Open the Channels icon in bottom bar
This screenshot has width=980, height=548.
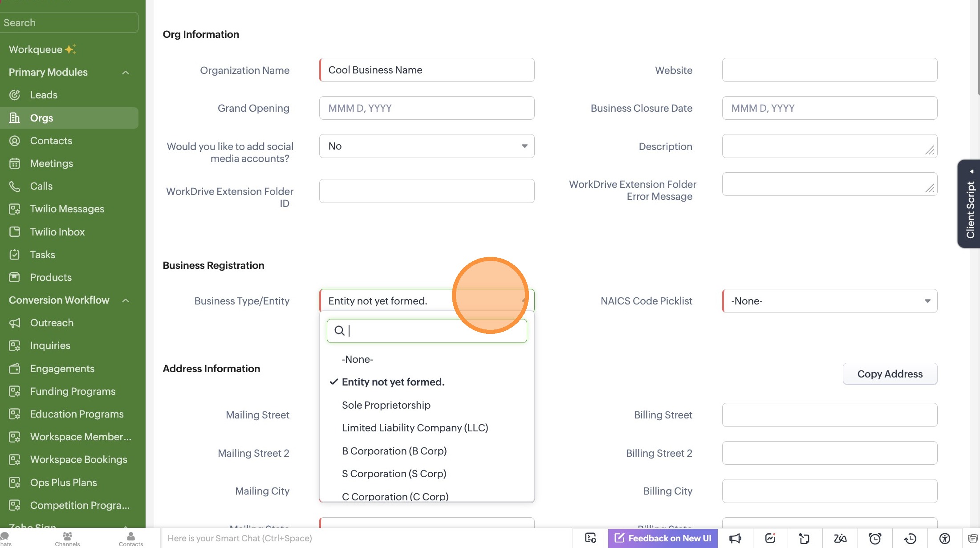(67, 538)
